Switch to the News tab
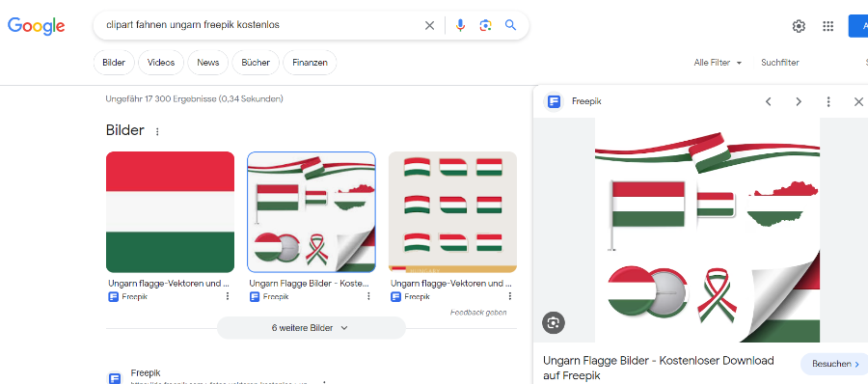This screenshot has height=384, width=868. [x=208, y=63]
